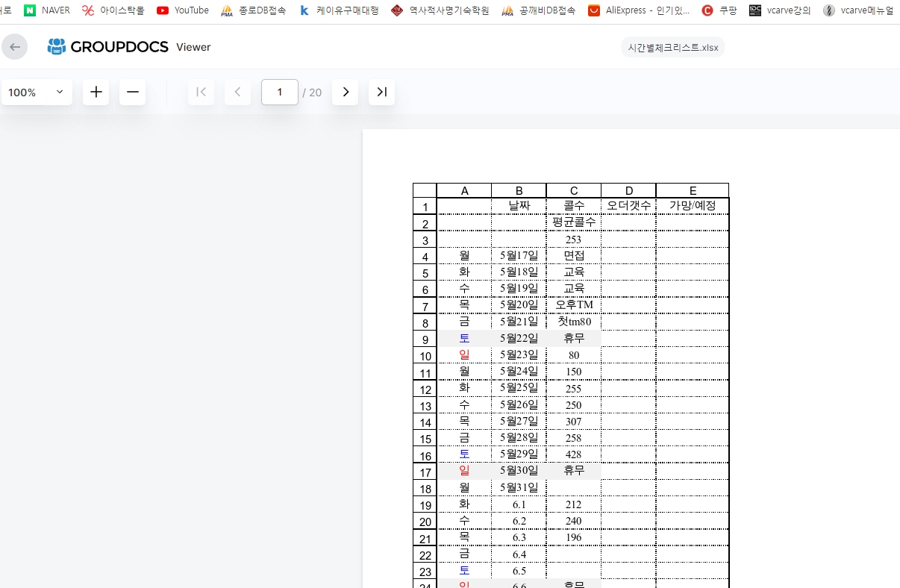Click the GroupDocs logo icon
The height and width of the screenshot is (588, 900).
(x=57, y=47)
